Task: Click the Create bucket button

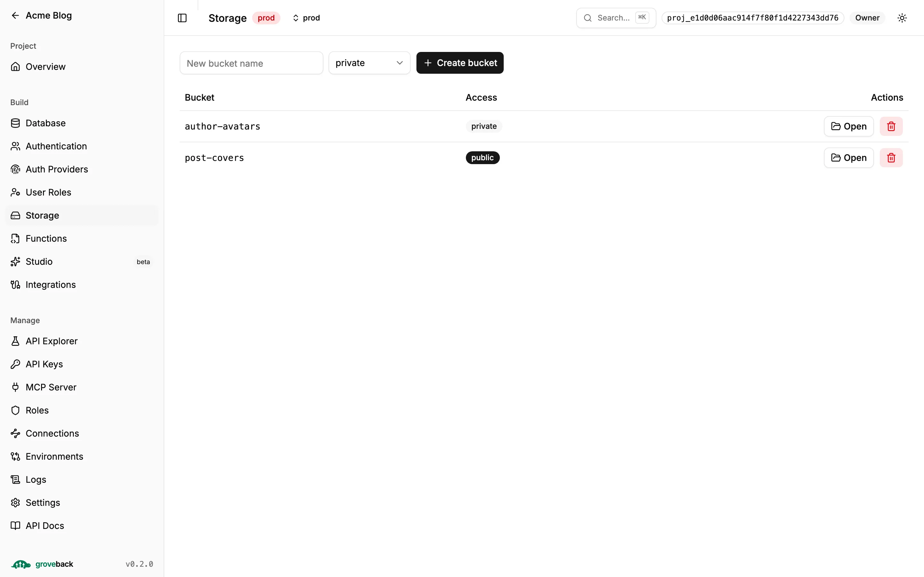Action: coord(460,63)
